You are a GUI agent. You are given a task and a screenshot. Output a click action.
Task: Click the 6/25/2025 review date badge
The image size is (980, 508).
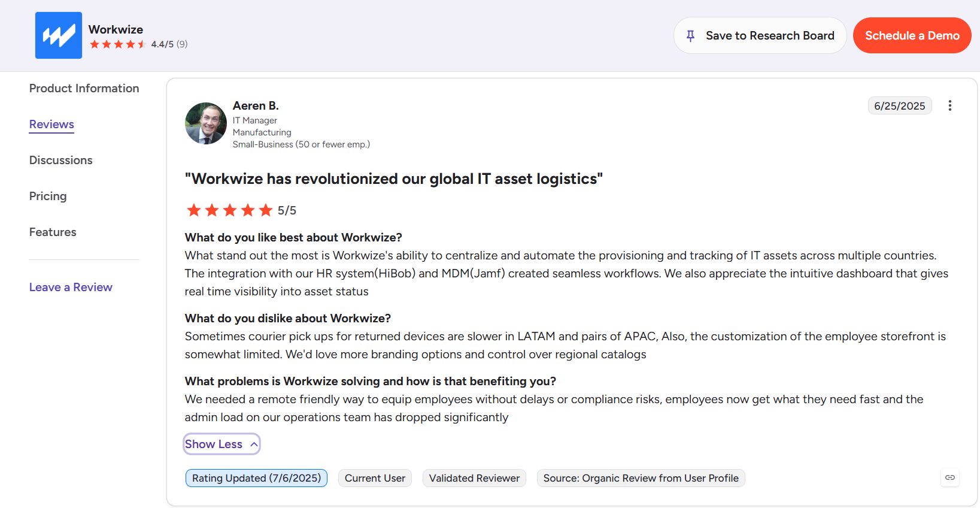pyautogui.click(x=900, y=105)
